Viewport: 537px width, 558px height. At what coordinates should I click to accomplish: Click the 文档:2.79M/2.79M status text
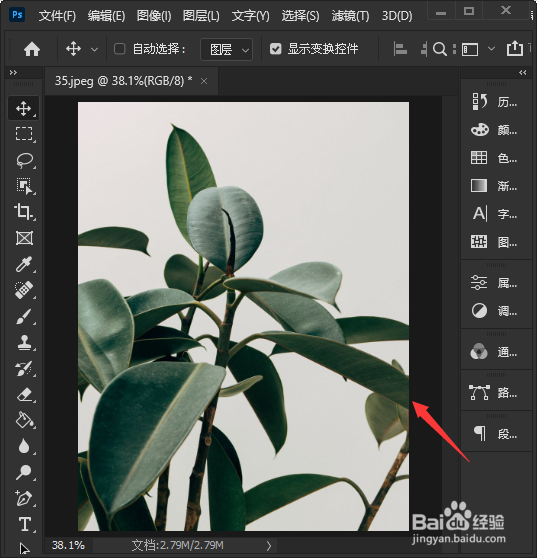178,545
